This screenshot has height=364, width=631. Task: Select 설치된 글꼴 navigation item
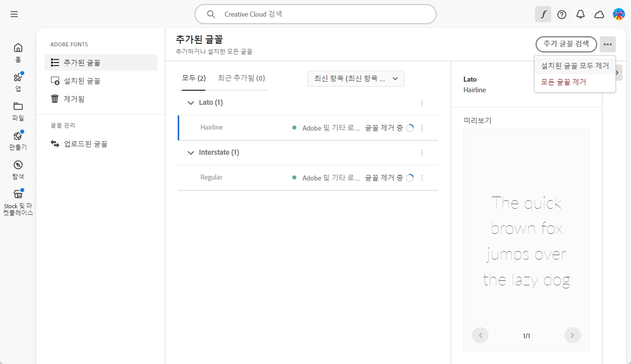[x=101, y=81]
